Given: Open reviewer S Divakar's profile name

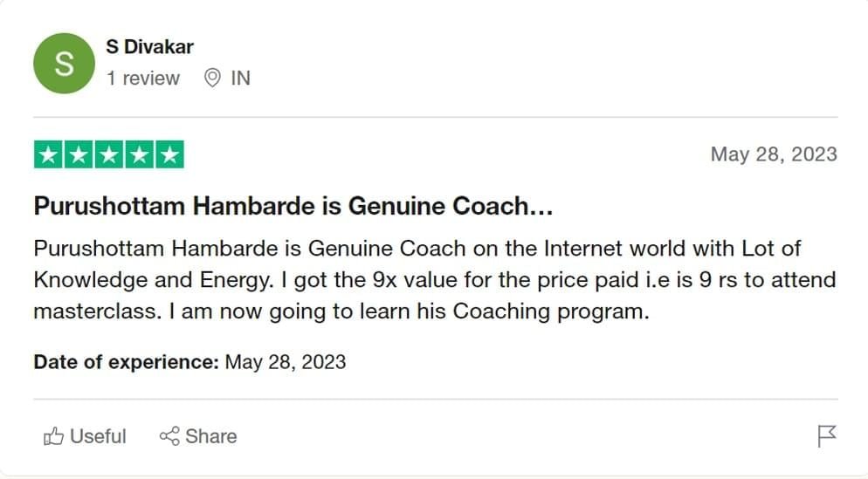Looking at the screenshot, I should tap(149, 47).
